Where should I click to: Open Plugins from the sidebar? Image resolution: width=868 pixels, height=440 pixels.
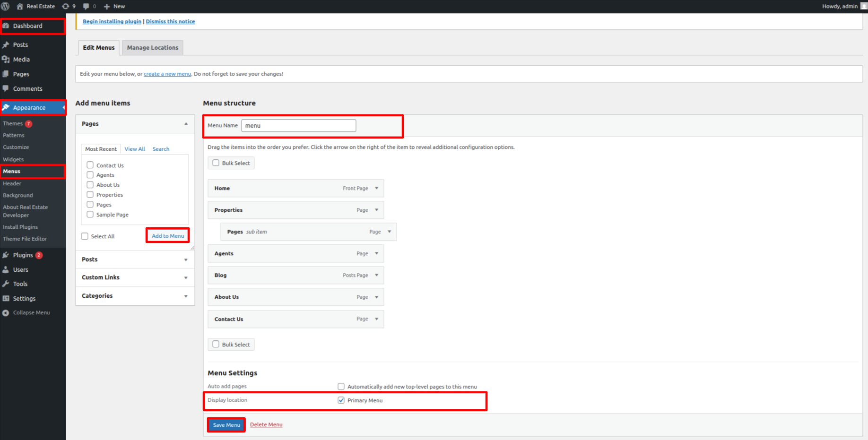[23, 255]
